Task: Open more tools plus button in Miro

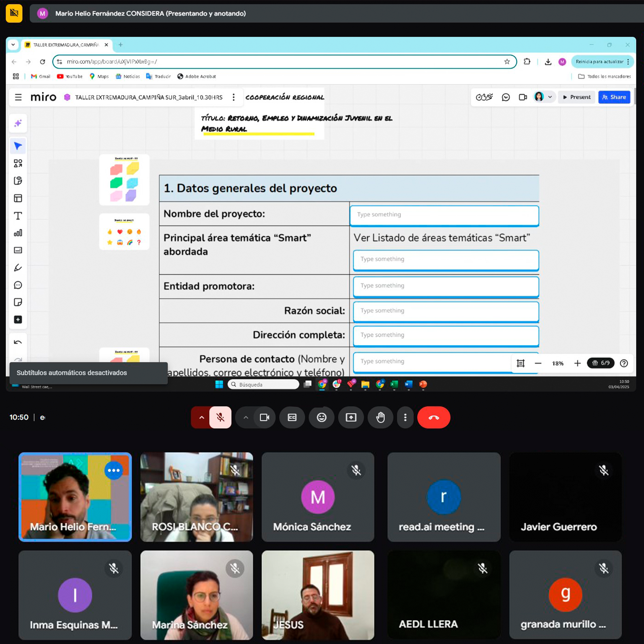Action: (18, 320)
